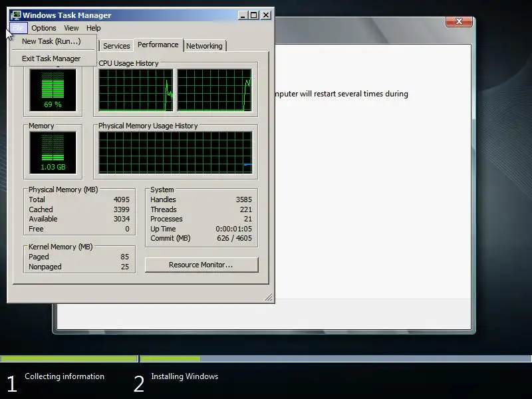The image size is (532, 399).
Task: Choose New Task (Run...) from File menu
Action: click(53, 41)
